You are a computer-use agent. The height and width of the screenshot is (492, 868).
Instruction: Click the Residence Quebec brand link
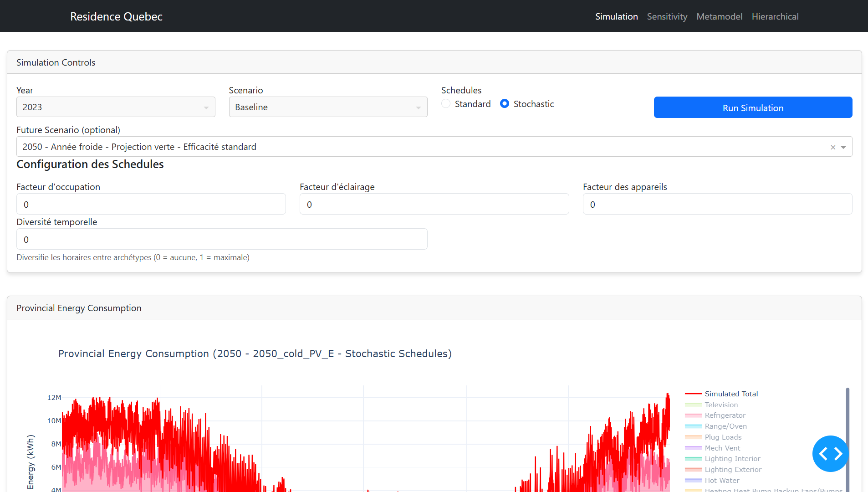(x=116, y=16)
